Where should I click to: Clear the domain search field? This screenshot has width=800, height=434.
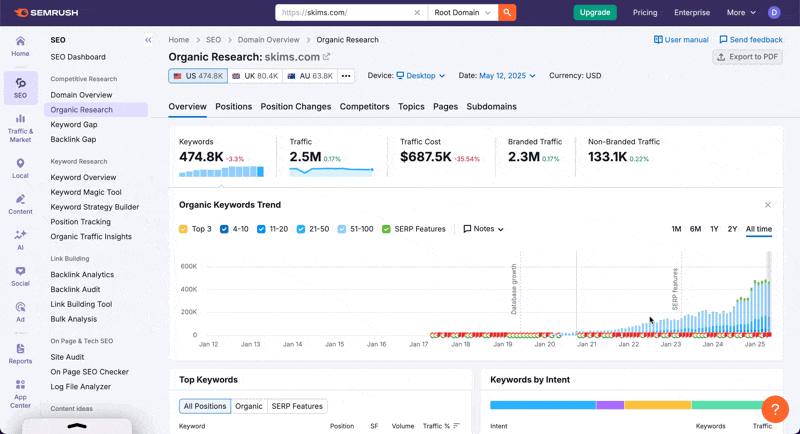[417, 12]
